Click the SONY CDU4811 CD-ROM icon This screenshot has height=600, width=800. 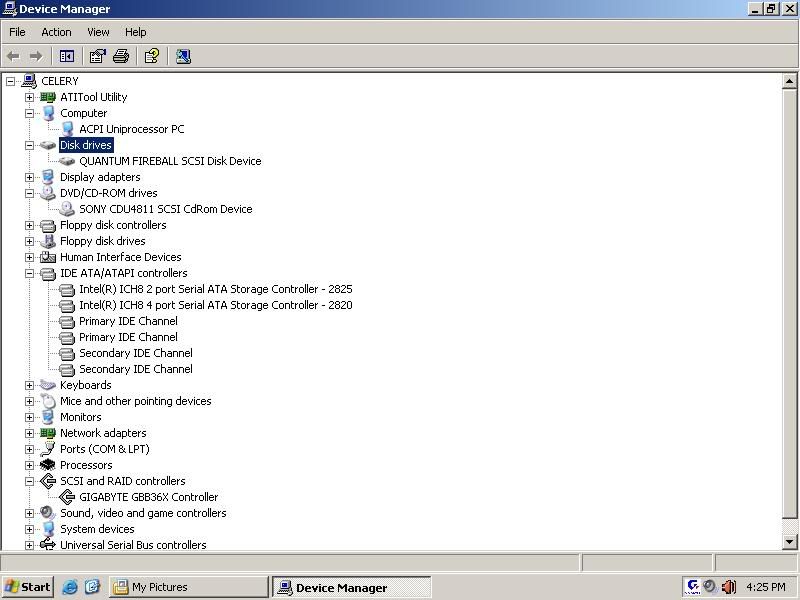[x=67, y=209]
